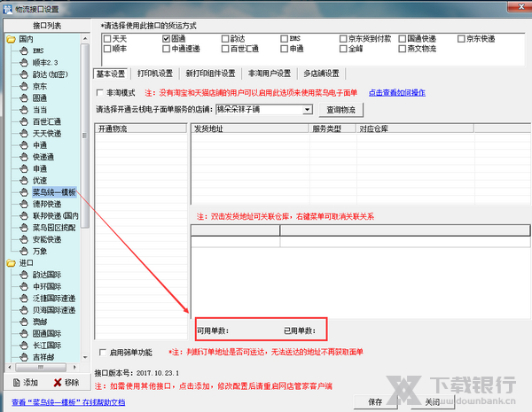Viewport: 532px width, 412px height.
Task: Click the red X 移除 button
Action: point(66,383)
